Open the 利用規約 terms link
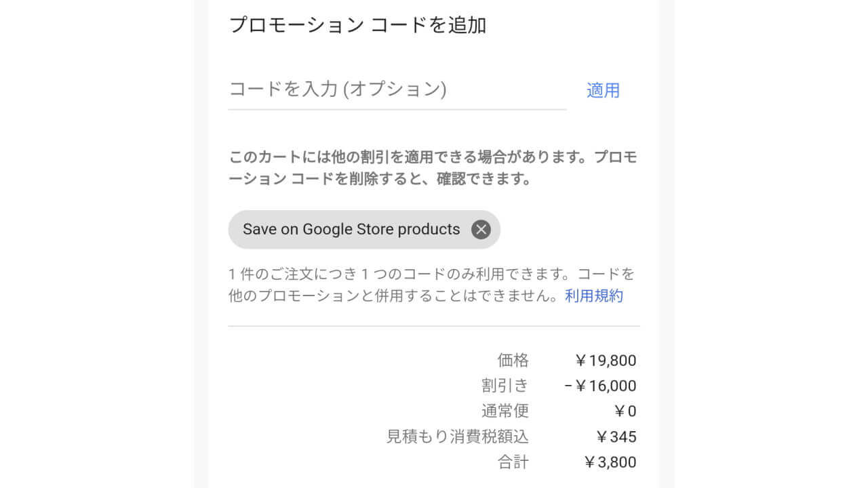Viewport: 868px width, 488px height. point(594,296)
